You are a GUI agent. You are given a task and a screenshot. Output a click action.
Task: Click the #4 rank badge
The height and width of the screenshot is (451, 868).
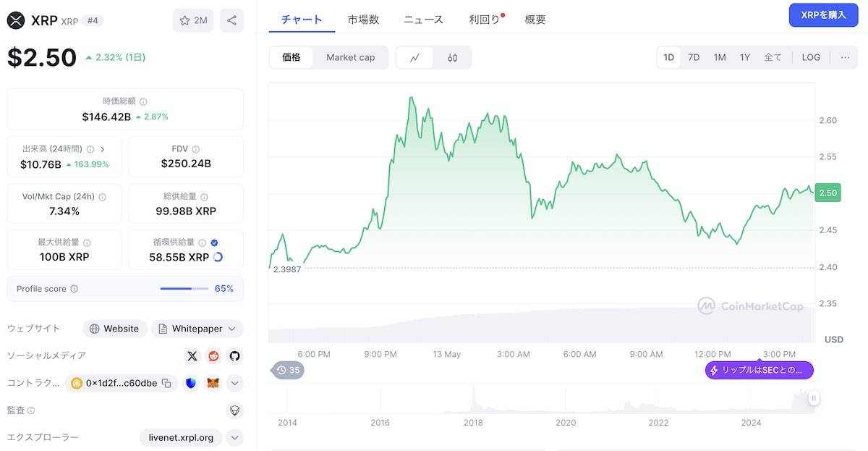click(x=93, y=20)
